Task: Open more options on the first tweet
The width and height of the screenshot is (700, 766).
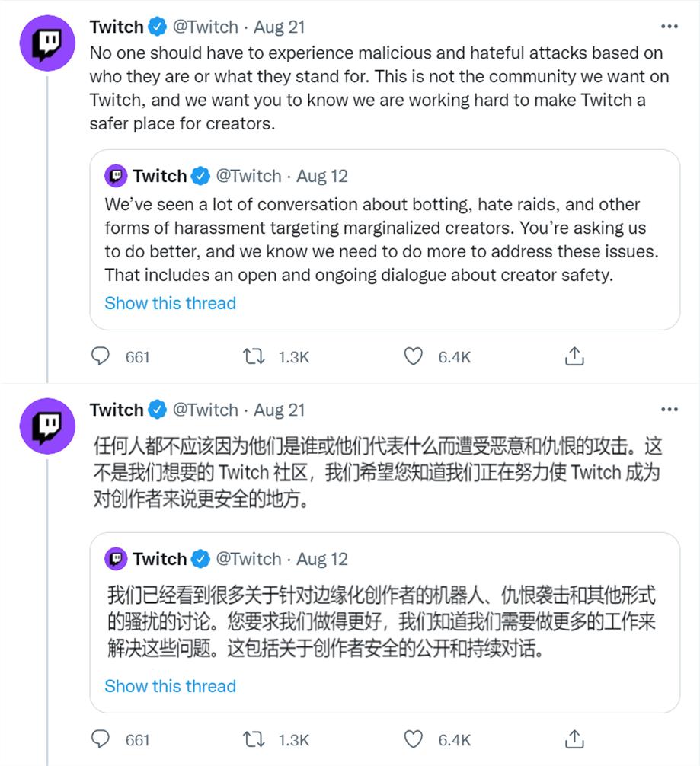Action: [669, 27]
